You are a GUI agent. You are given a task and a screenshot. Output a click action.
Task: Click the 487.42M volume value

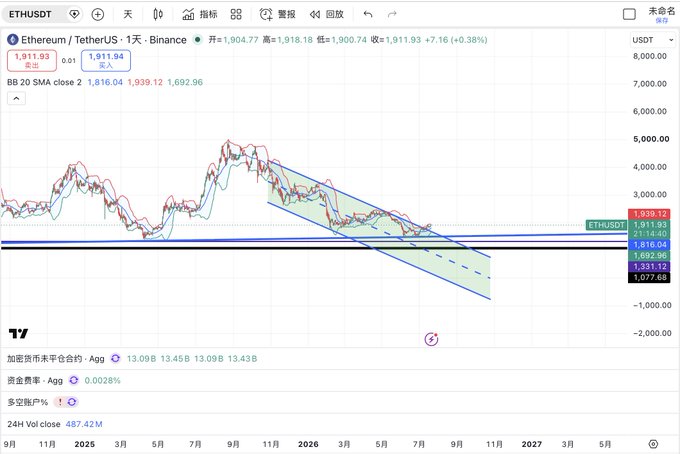click(x=84, y=424)
